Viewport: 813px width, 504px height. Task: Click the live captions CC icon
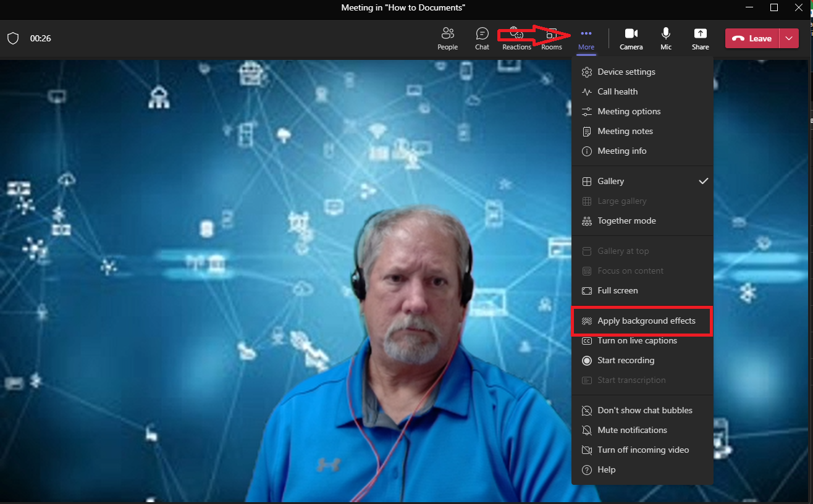[x=587, y=340]
